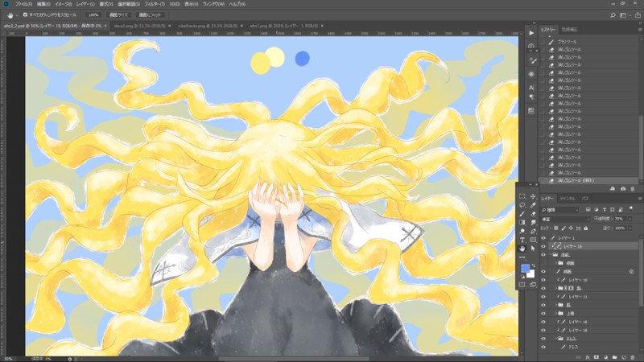Collapse the ドレス group
This screenshot has height=362, width=644.
tap(556, 339)
